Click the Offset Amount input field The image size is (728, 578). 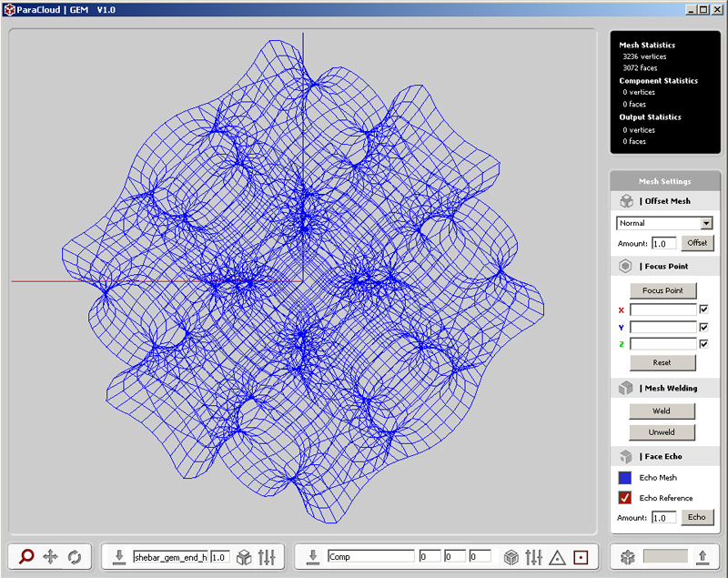663,244
